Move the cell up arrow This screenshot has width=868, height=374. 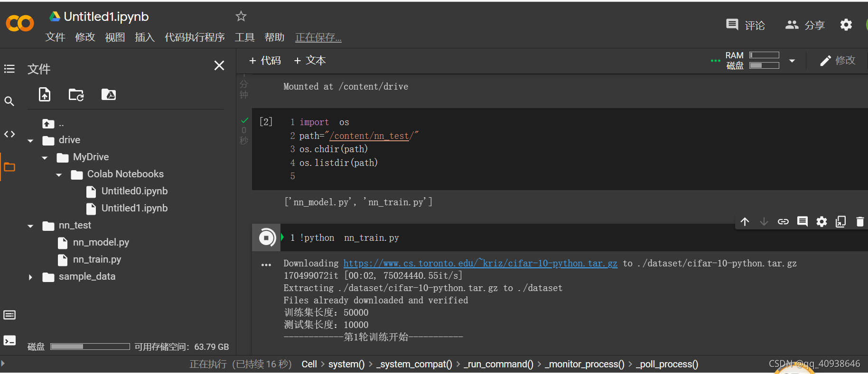point(745,221)
